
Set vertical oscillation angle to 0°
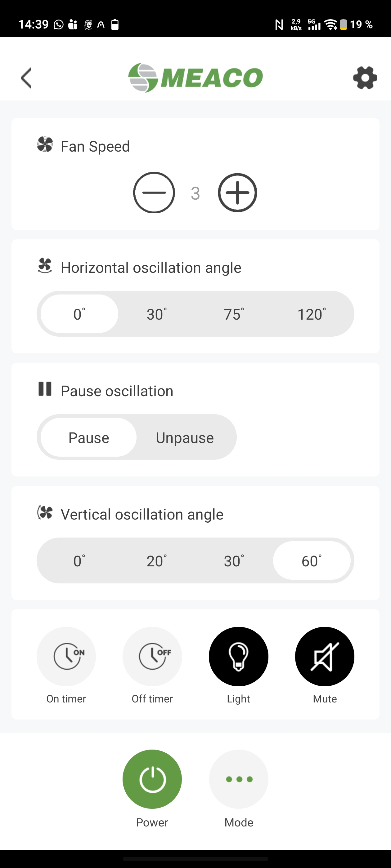(x=79, y=561)
